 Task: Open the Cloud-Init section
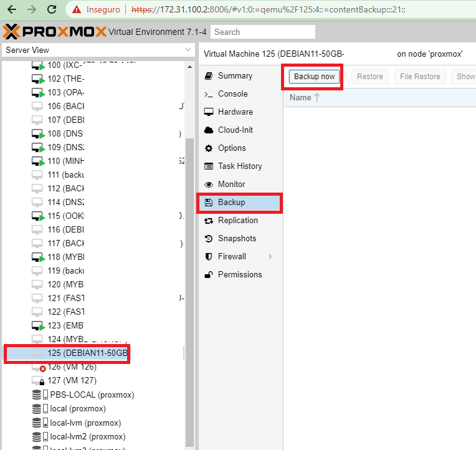pyautogui.click(x=240, y=130)
